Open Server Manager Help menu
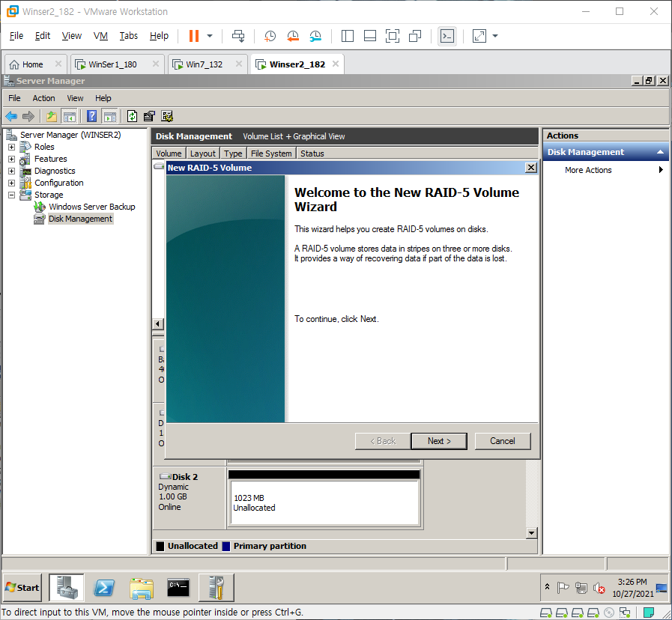Viewport: 672px width, 620px height. [103, 98]
